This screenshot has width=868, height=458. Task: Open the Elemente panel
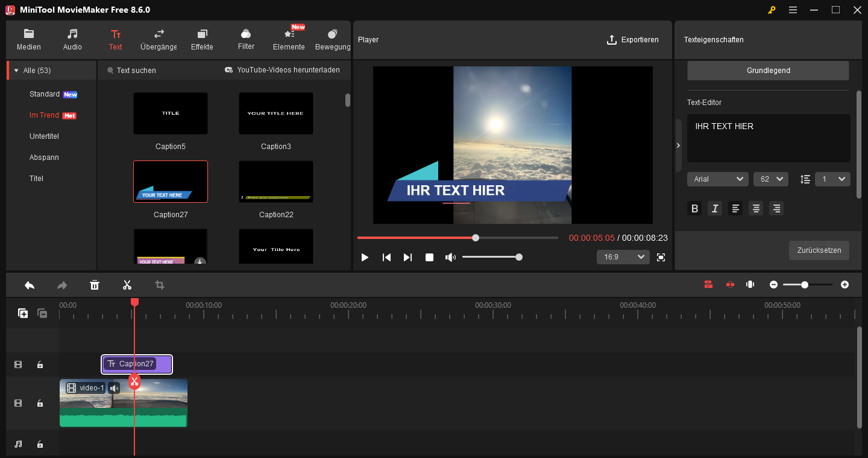tap(288, 39)
